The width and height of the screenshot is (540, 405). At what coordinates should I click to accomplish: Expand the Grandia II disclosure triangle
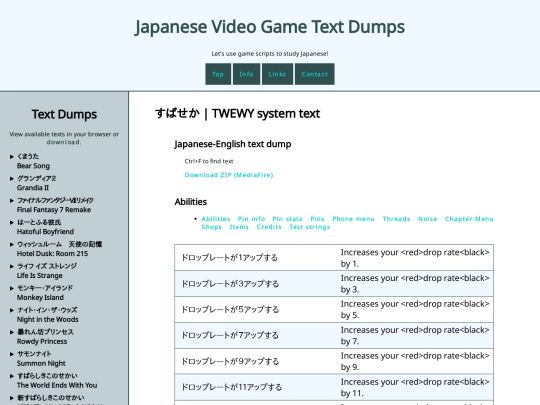12,178
